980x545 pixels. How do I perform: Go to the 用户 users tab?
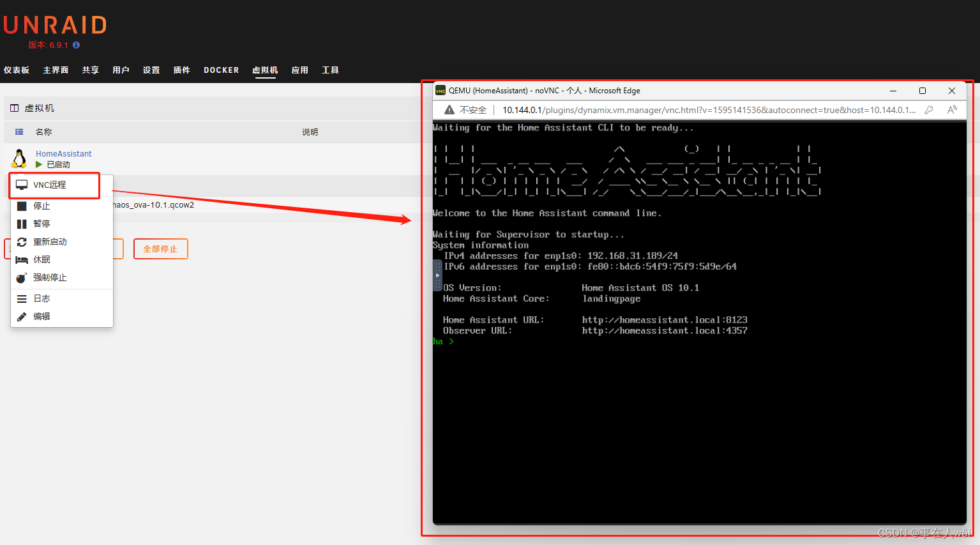121,70
